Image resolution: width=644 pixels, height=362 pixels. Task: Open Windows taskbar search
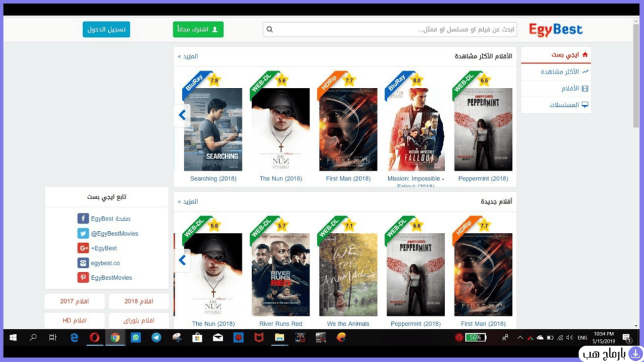[33, 337]
